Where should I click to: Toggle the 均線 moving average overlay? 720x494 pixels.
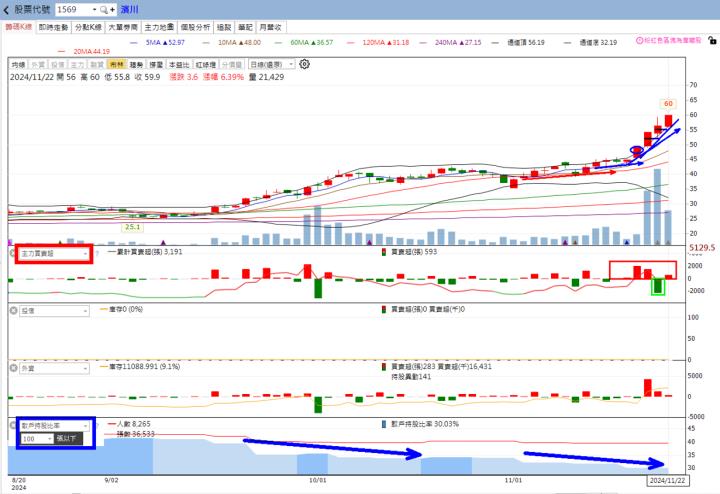pos(17,63)
